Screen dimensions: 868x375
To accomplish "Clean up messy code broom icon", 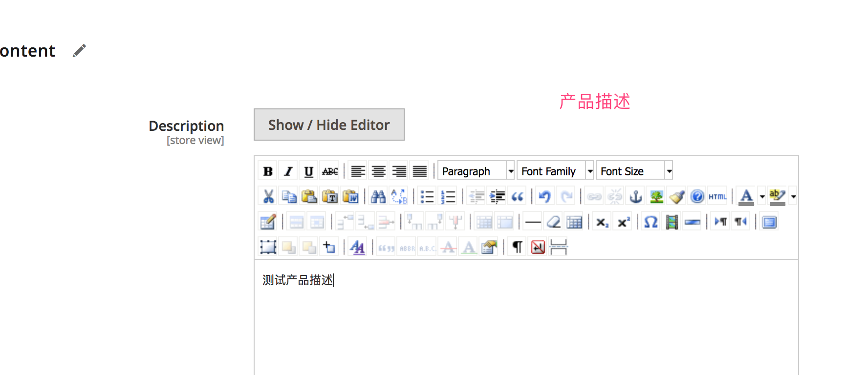I will click(x=677, y=196).
